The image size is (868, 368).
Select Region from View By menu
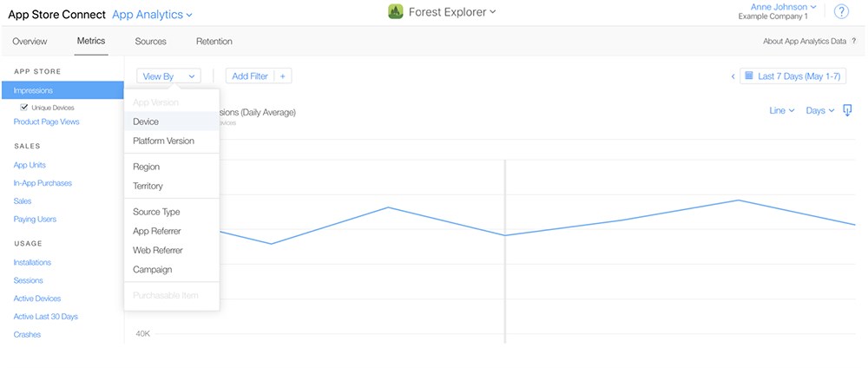pos(172,167)
